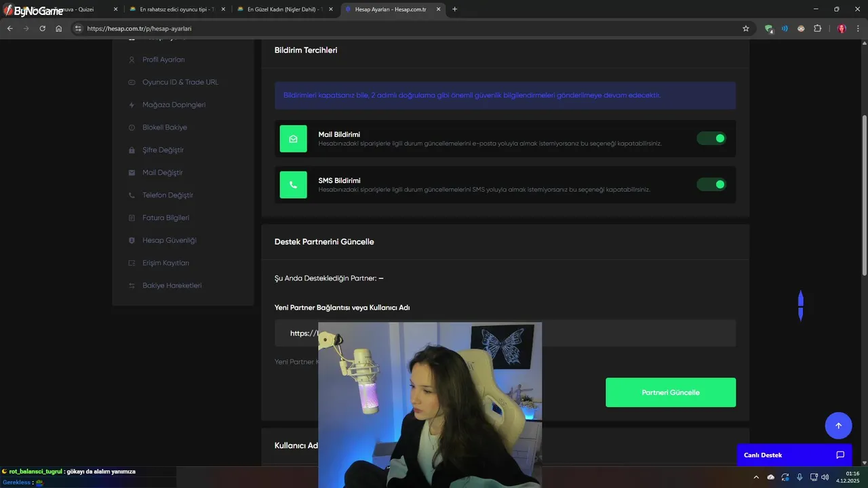Open the Chrome three-dot menu

pos(859,28)
